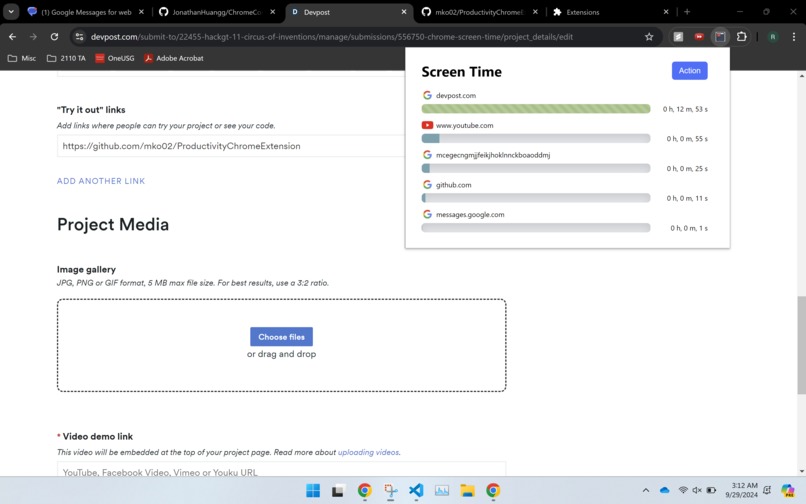The height and width of the screenshot is (504, 806).
Task: Click the devpost.com entry label
Action: pos(455,96)
